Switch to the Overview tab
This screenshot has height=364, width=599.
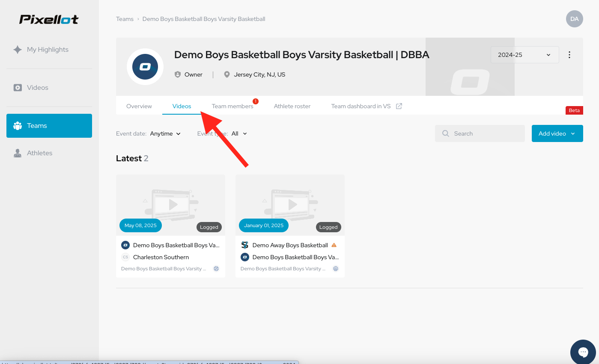(139, 106)
